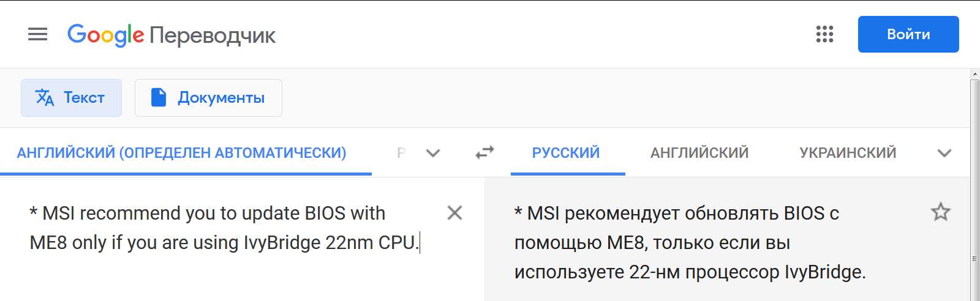Save translation with the star icon

pyautogui.click(x=940, y=212)
